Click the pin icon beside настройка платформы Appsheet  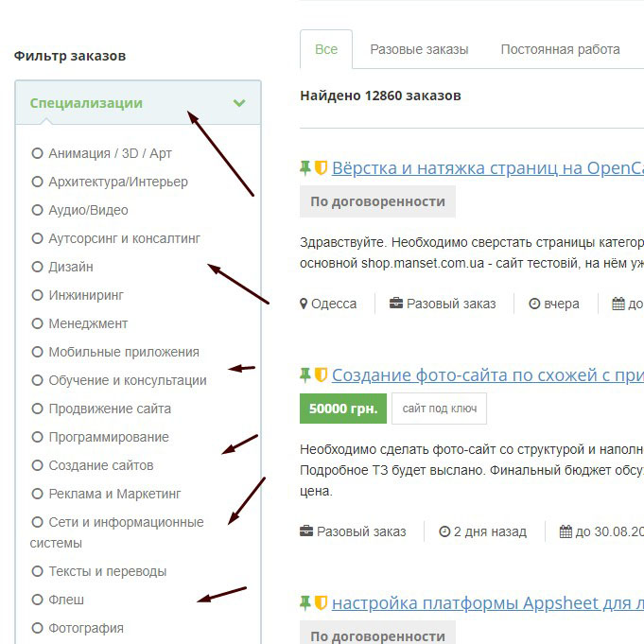click(x=305, y=603)
